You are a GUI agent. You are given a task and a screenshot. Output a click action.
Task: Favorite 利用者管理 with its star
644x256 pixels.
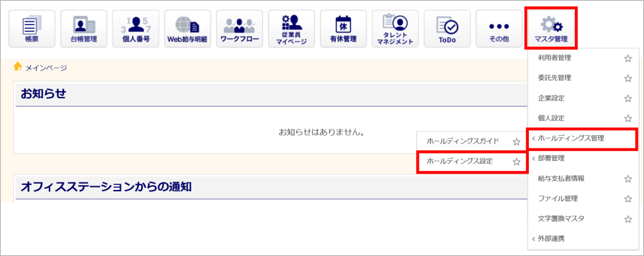tap(628, 58)
